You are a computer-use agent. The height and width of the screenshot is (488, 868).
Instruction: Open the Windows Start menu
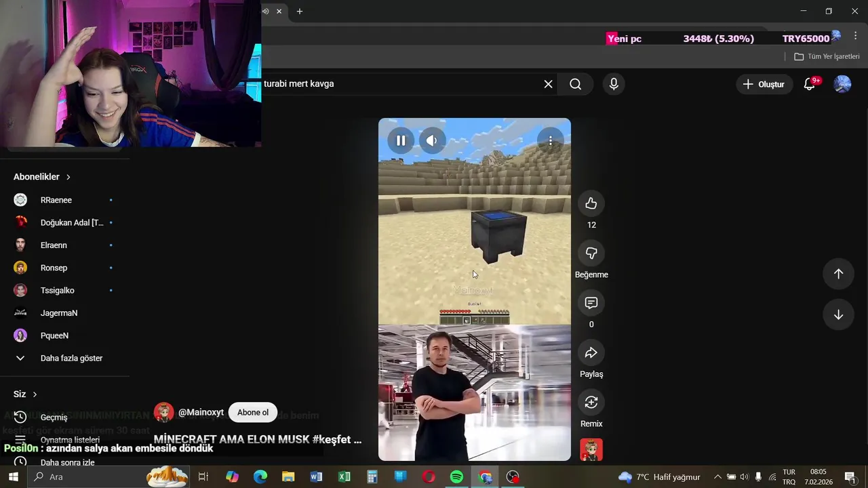[13, 477]
